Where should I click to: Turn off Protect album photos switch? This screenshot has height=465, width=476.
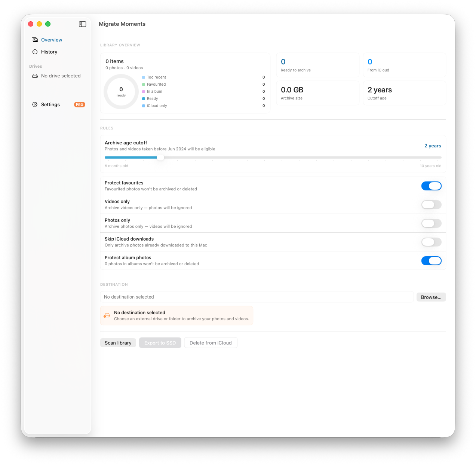pos(432,261)
